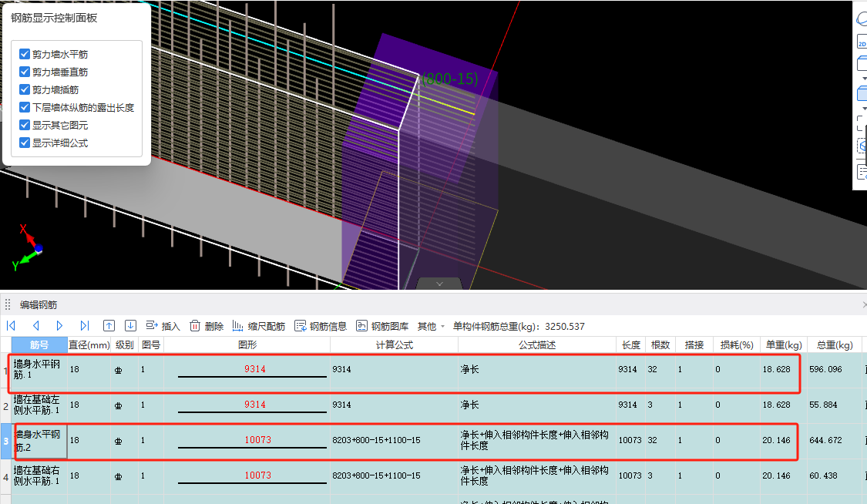The height and width of the screenshot is (504, 867).
Task: Go to first rebar record arrow
Action: pos(11,326)
